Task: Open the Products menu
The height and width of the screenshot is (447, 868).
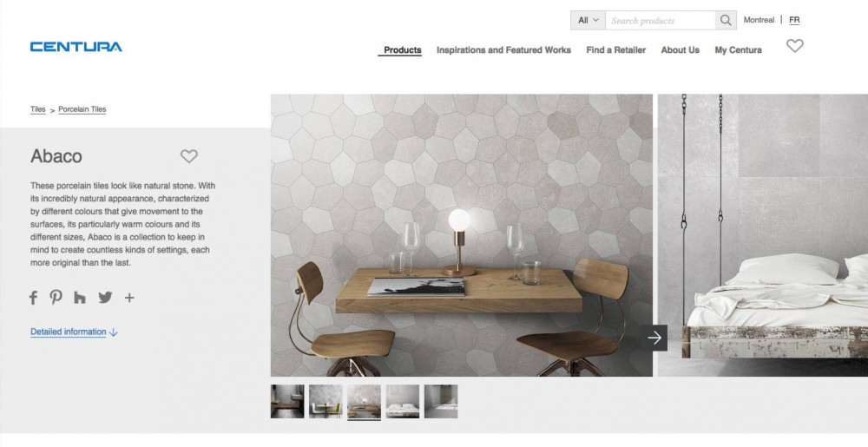Action: [403, 49]
